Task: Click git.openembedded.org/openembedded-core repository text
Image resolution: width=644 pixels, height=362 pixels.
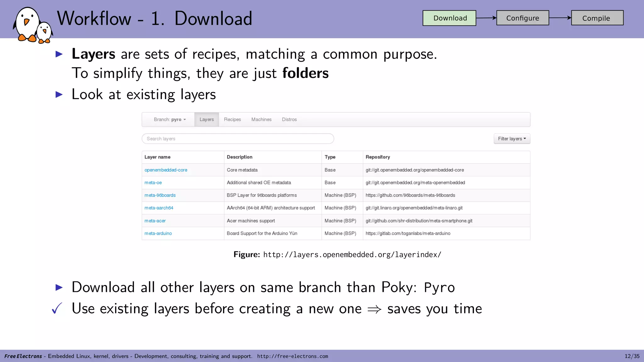Action: tap(415, 170)
